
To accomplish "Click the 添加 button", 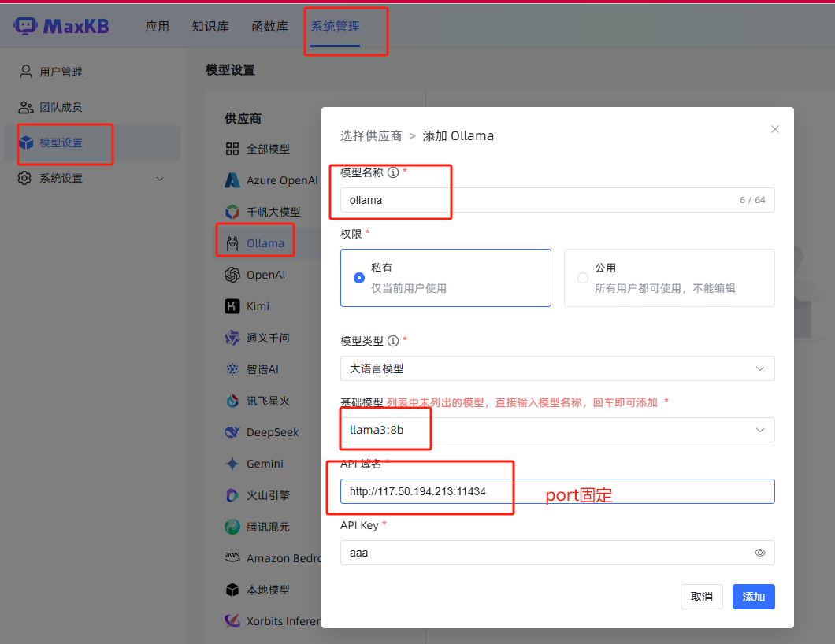I will 753,596.
